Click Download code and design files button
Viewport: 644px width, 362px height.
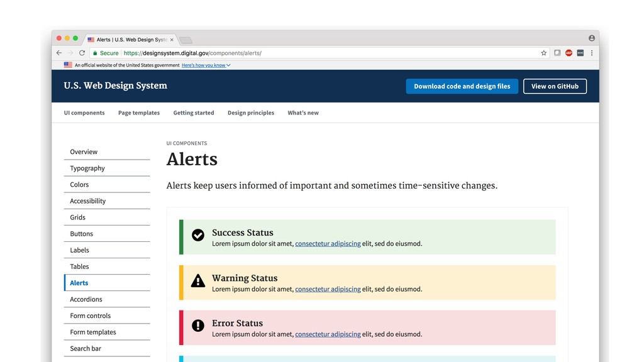462,86
